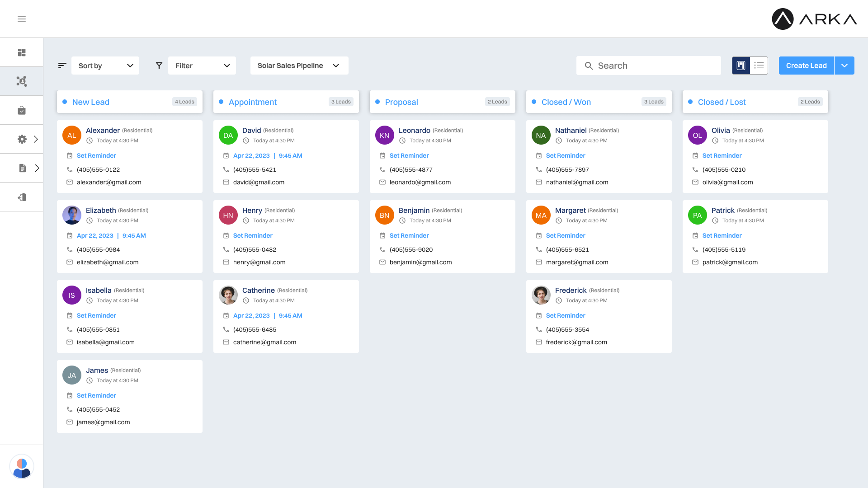This screenshot has height=488, width=868.
Task: Click the dashboard grid icon in sidebar
Action: [x=21, y=52]
